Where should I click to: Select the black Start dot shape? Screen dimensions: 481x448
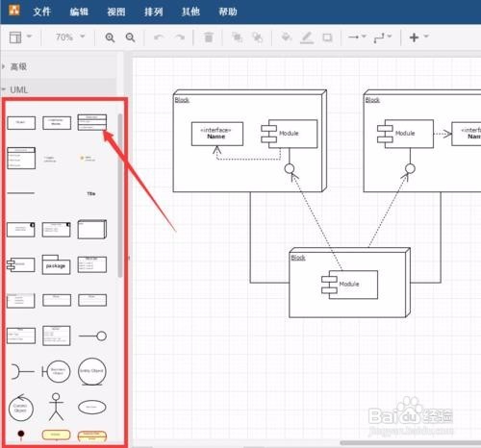click(21, 435)
